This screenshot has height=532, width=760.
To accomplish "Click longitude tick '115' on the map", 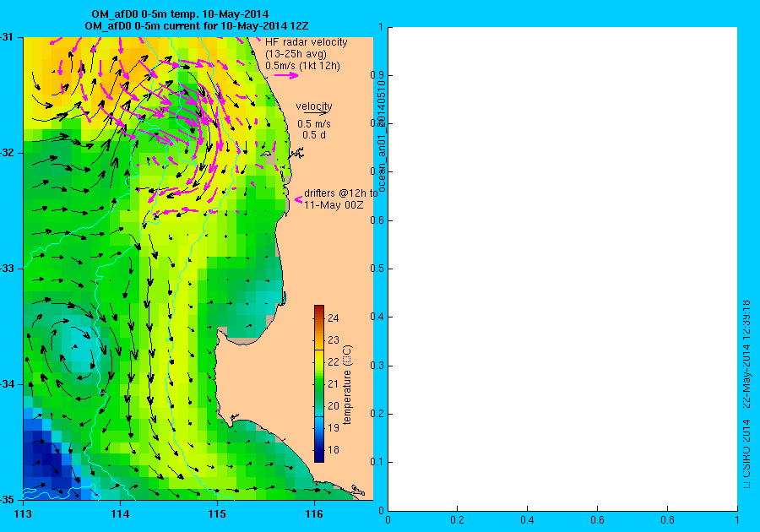I will pos(217,514).
